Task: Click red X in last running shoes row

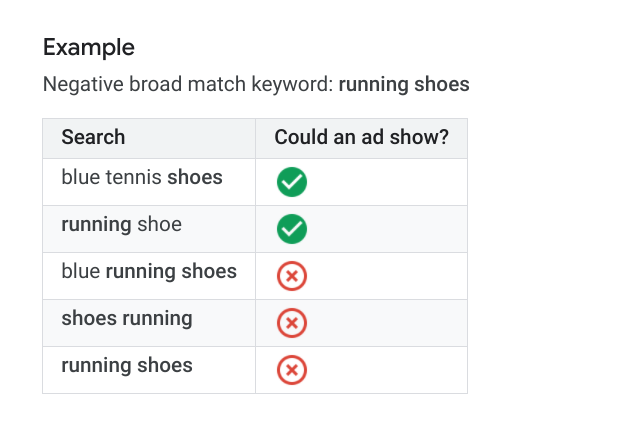Action: 292,370
